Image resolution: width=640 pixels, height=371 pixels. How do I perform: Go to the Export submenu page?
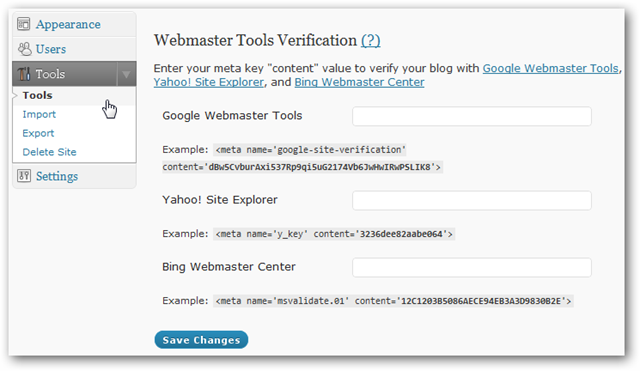tap(38, 133)
